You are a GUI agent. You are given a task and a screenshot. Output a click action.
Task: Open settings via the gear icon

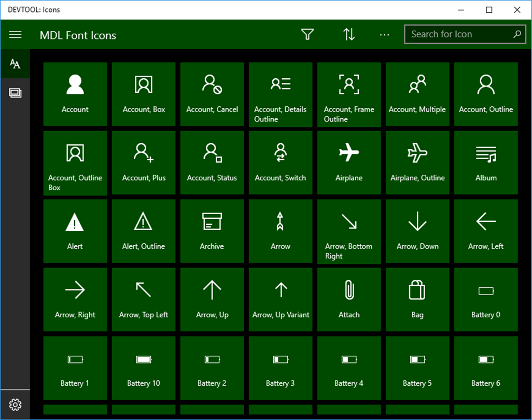[15, 405]
